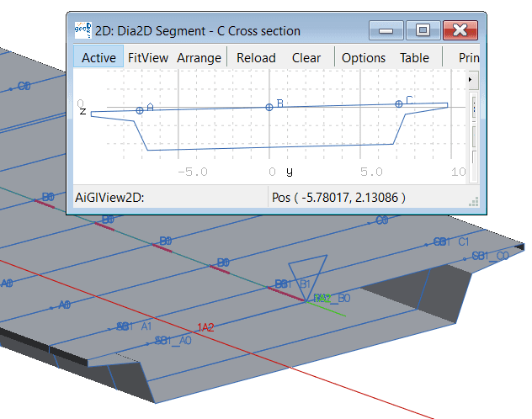Select reference point A in cross section
Image resolution: width=532 pixels, height=419 pixels.
140,110
